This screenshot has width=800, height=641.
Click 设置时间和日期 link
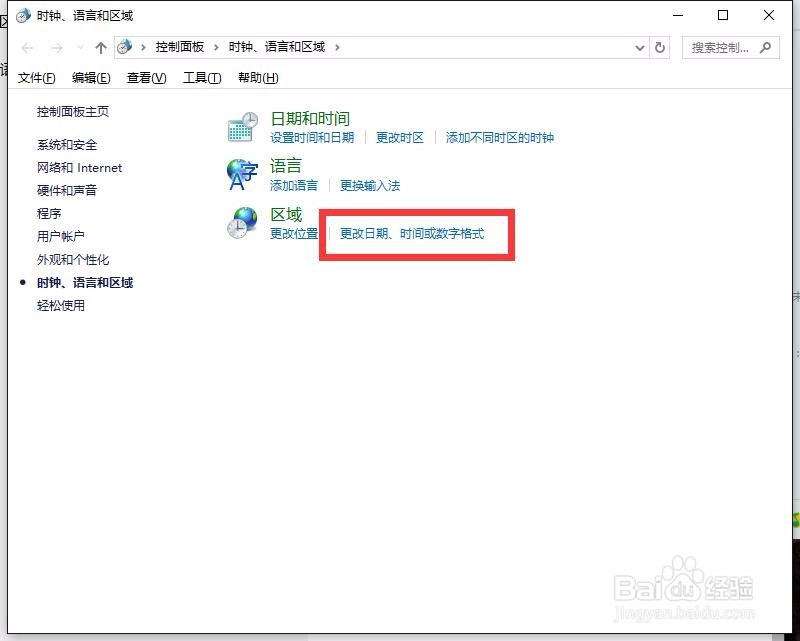click(x=312, y=138)
